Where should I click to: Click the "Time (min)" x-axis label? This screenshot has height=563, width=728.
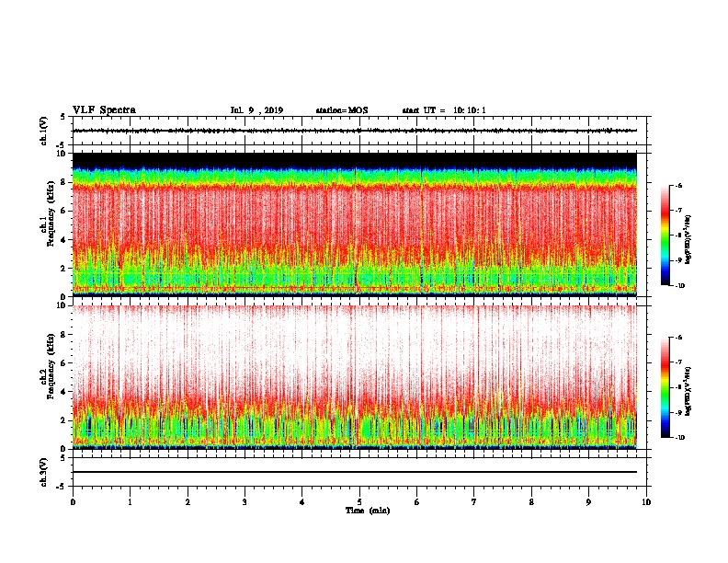pos(368,511)
